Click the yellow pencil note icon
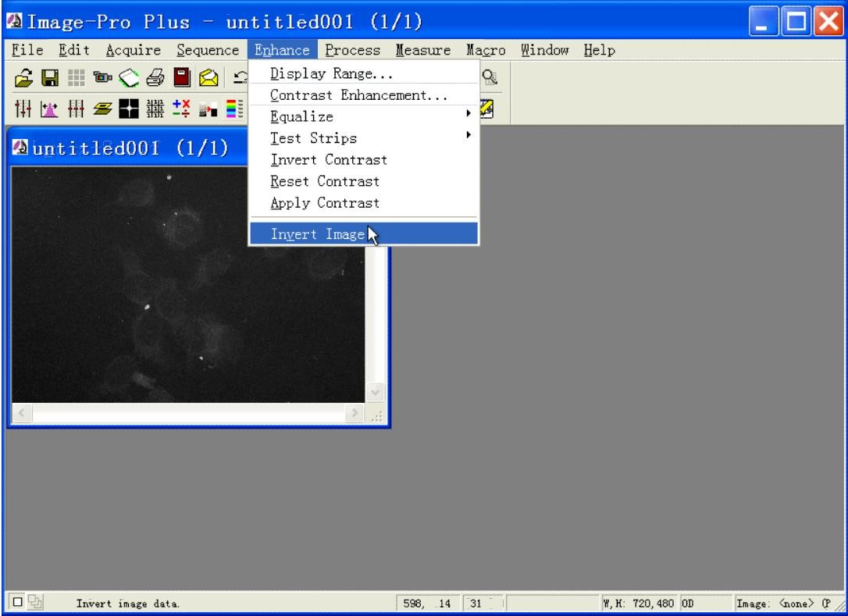Image resolution: width=848 pixels, height=616 pixels. [x=487, y=109]
